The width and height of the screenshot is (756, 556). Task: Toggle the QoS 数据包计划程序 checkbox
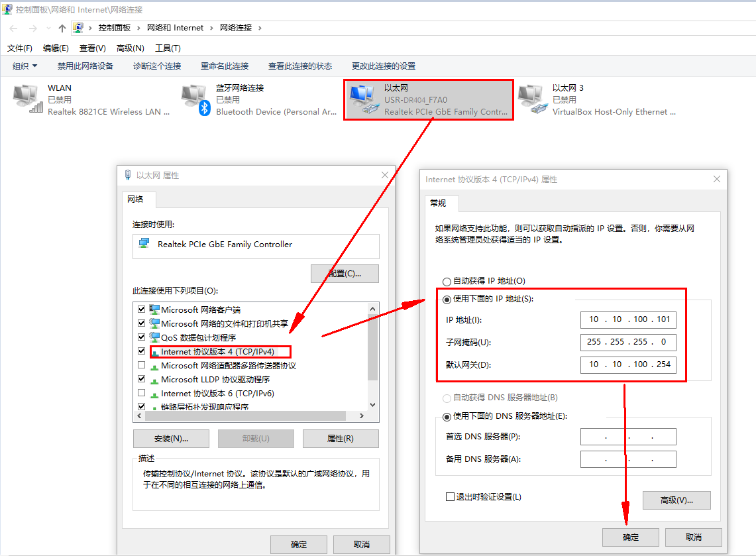141,337
